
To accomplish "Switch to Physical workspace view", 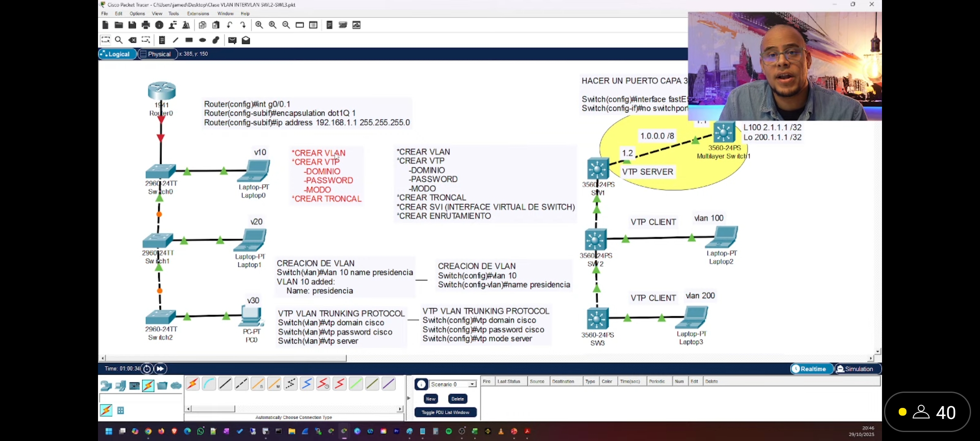I will tap(158, 54).
